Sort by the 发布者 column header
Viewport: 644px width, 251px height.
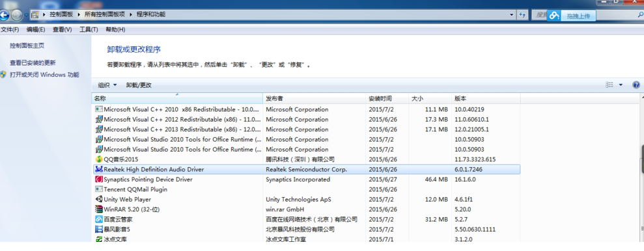tap(315, 99)
